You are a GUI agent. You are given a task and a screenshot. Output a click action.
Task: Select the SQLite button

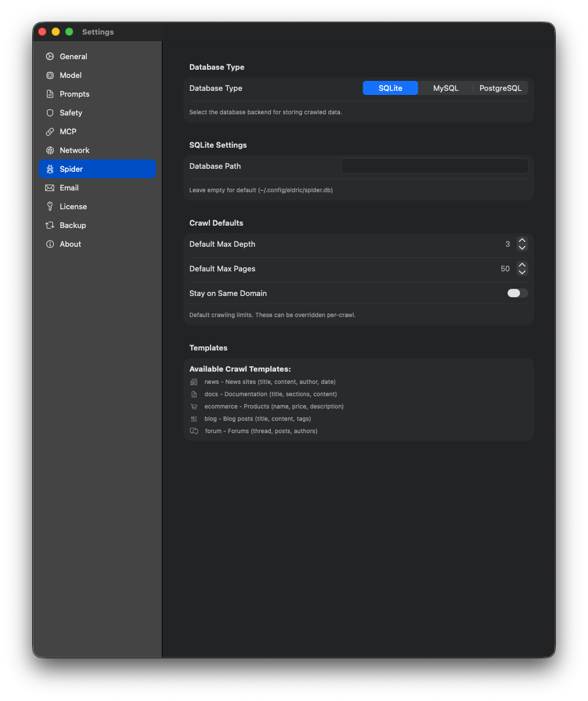(x=390, y=88)
